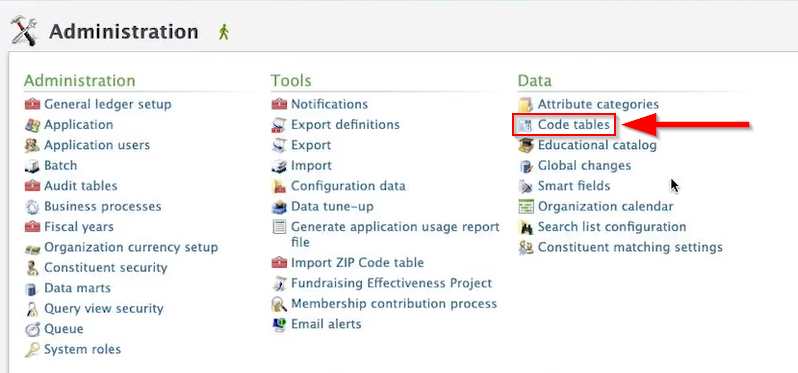Click the System roles key icon
Screen dimensions: 798x373
pyautogui.click(x=32, y=350)
